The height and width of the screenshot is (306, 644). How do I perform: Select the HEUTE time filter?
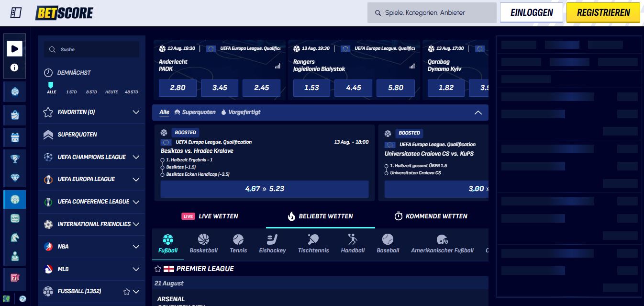coord(111,92)
